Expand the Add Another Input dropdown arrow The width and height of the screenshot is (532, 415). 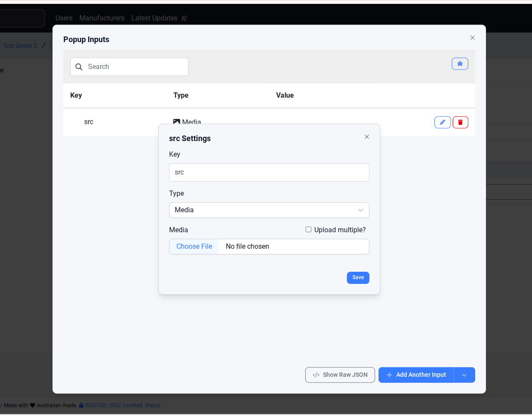point(464,375)
